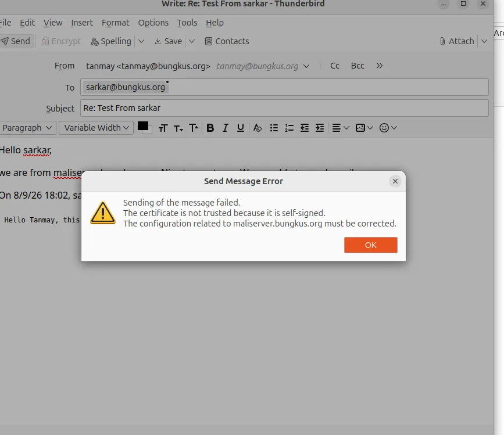Viewport: 504px width, 435px height.
Task: Toggle underline formatting
Action: (x=241, y=128)
